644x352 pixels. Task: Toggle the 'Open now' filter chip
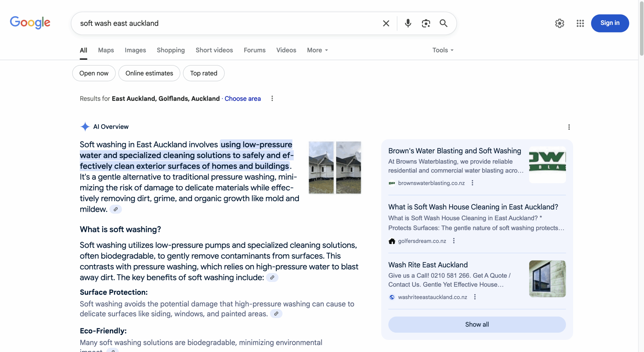click(x=94, y=73)
